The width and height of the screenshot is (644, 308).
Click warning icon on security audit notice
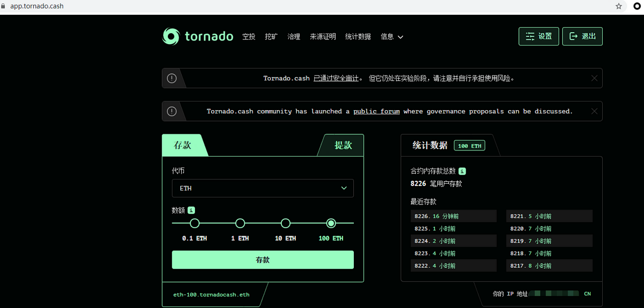(x=172, y=78)
